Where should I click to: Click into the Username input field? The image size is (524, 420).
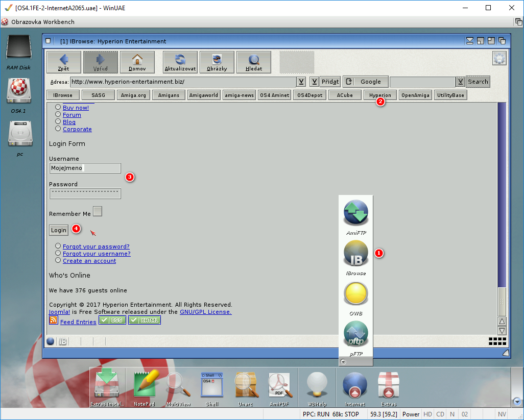coord(85,168)
